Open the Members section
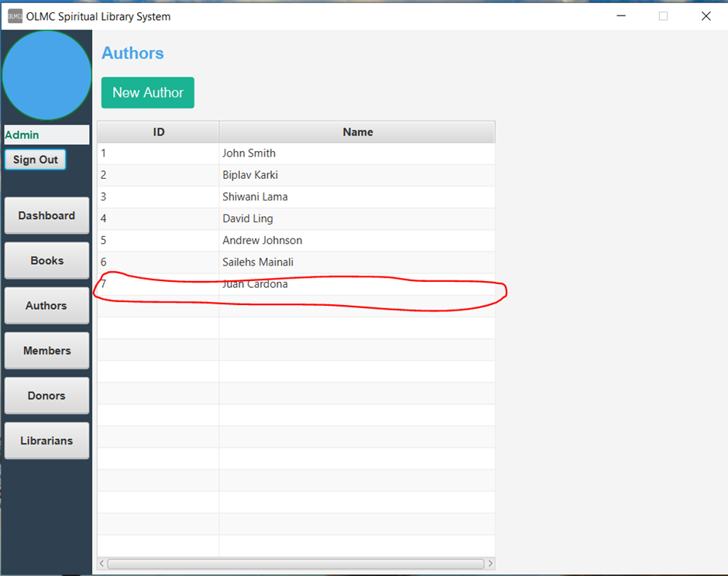 pos(46,350)
